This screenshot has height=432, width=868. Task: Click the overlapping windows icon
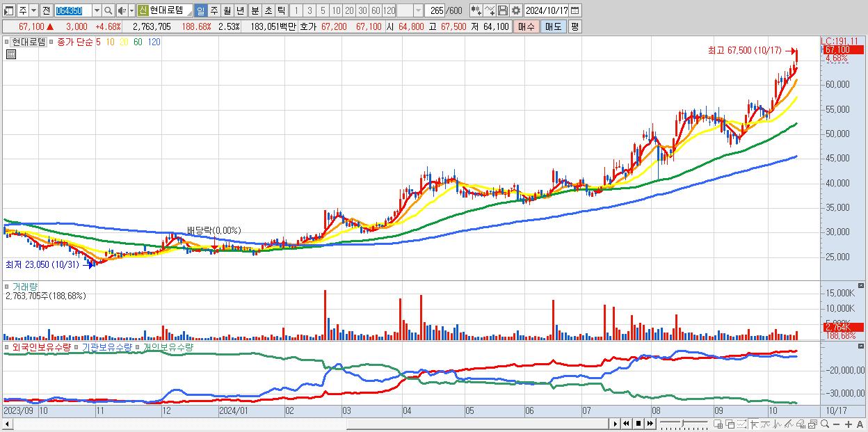click(730, 424)
